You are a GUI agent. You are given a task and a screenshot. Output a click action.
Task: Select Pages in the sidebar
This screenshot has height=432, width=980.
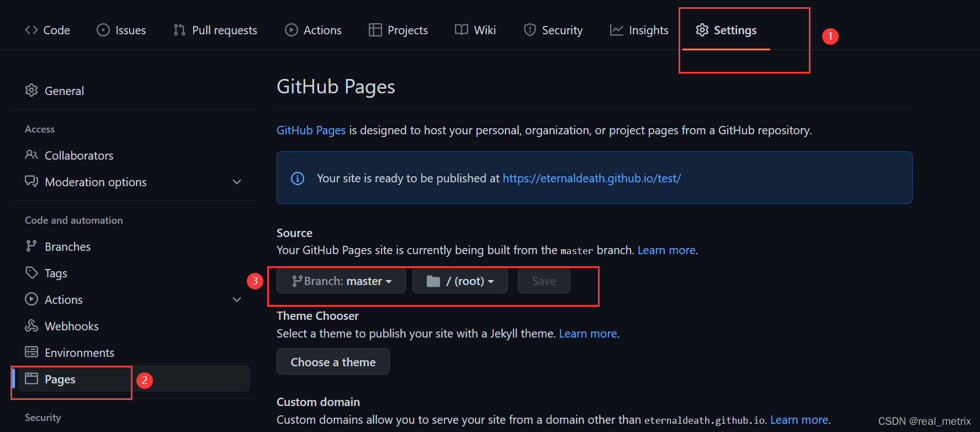coord(134,379)
